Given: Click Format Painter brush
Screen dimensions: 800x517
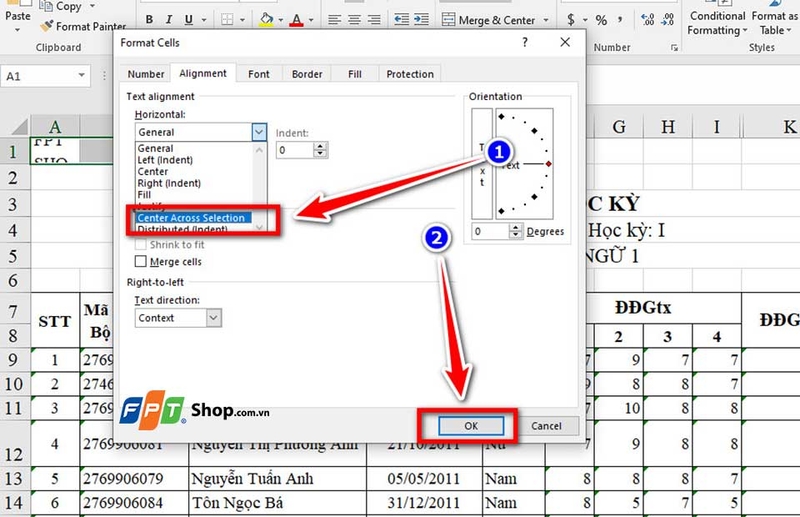Looking at the screenshot, I should point(84,26).
